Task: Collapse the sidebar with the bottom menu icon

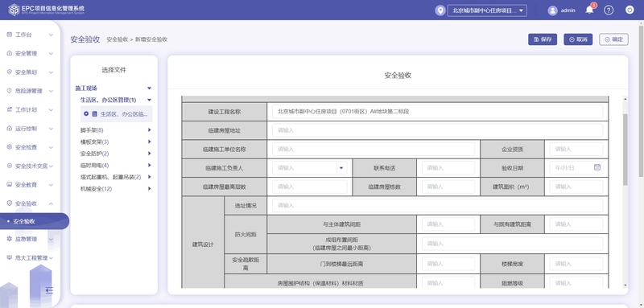Action: pyautogui.click(x=49, y=290)
